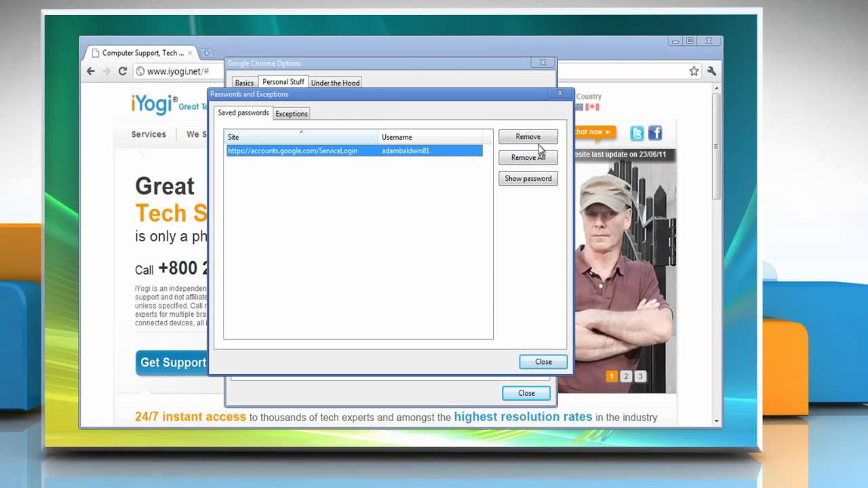The image size is (868, 488).
Task: Open the Facebook icon on the page
Action: coord(655,134)
